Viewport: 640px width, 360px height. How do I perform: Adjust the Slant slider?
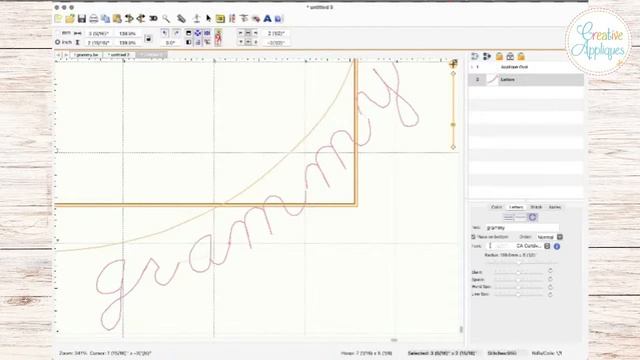[519, 272]
